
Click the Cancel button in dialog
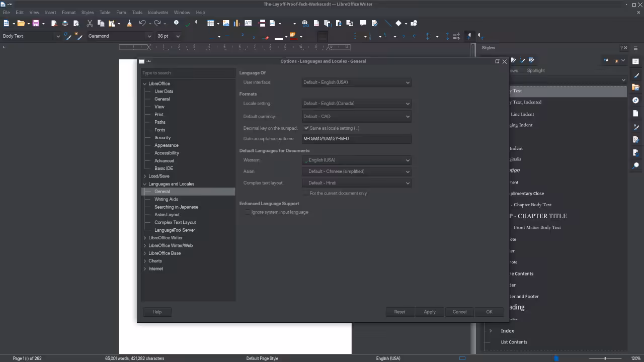459,312
